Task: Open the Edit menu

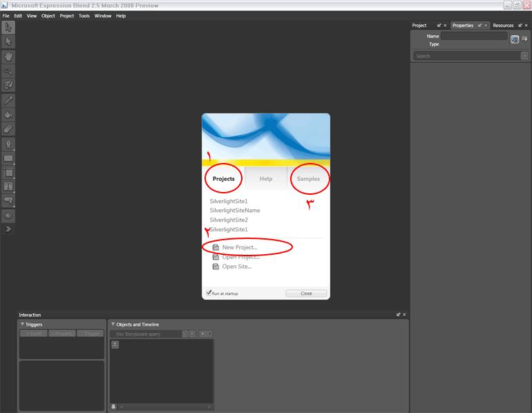Action: tap(18, 16)
